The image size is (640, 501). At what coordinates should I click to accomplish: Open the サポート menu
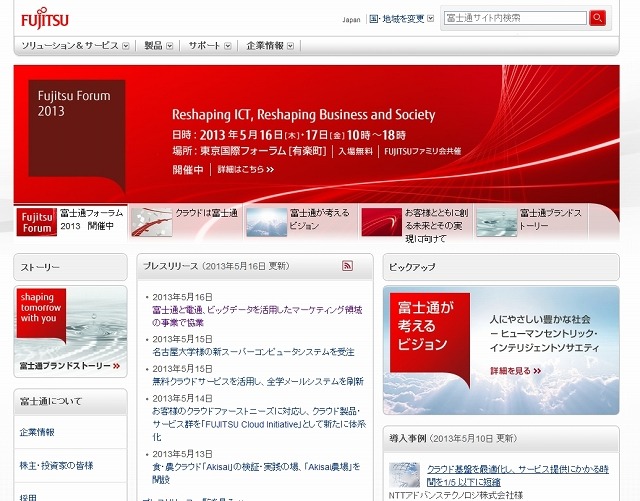[204, 46]
